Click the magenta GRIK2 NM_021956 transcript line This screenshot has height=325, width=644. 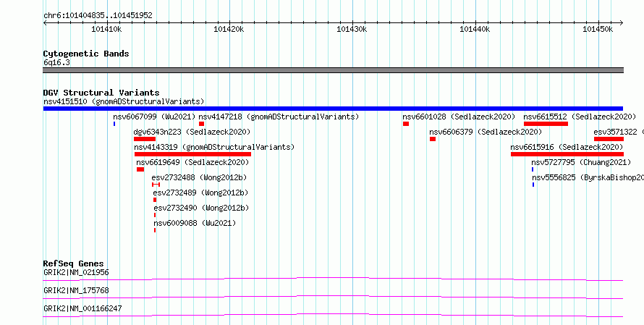click(x=333, y=279)
